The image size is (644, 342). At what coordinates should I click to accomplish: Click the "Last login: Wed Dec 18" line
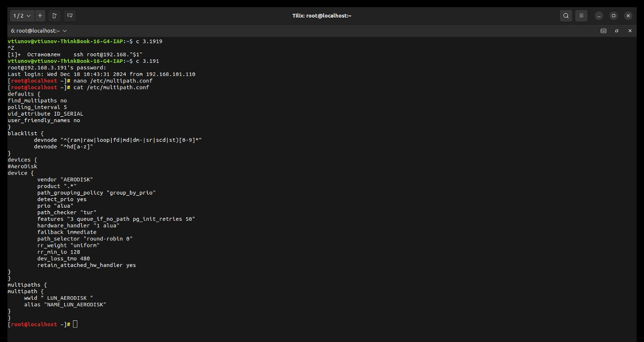coord(102,74)
